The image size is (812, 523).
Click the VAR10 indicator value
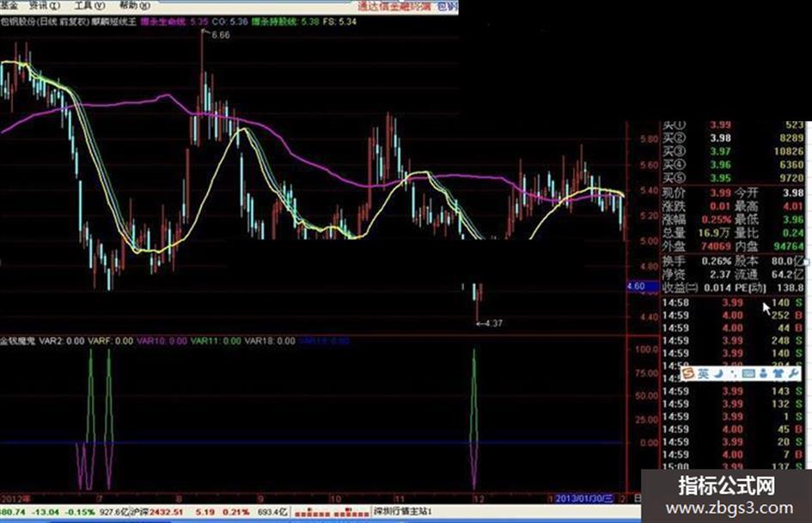[162, 341]
